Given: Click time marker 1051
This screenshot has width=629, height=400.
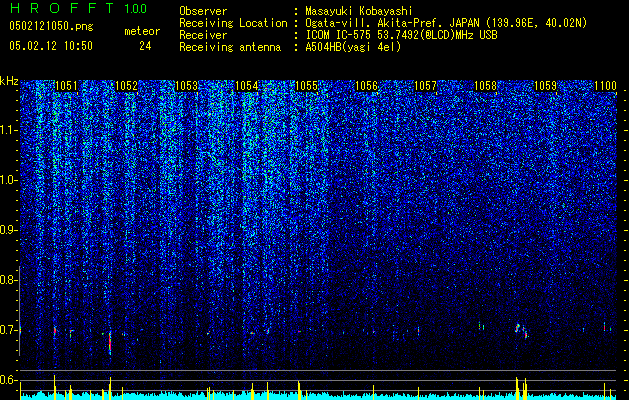Looking at the screenshot, I should click(x=66, y=86).
